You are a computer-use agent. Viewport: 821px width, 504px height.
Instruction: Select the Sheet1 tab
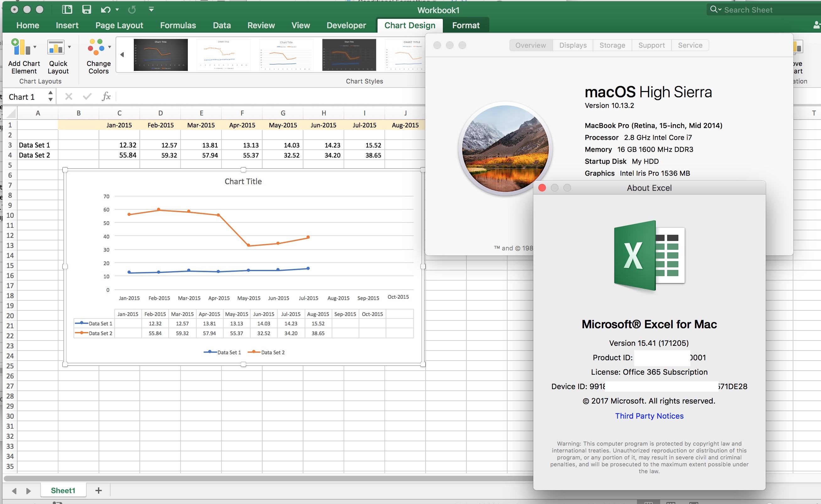[x=63, y=490]
